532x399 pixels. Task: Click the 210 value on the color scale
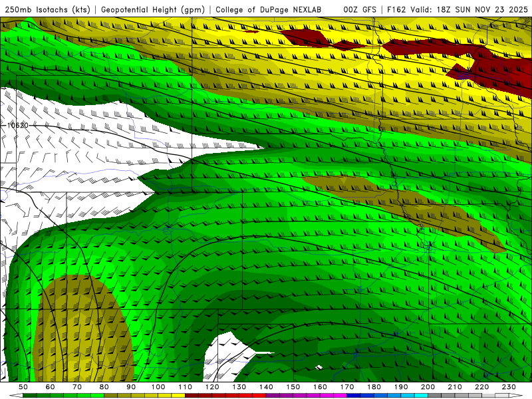pos(455,387)
